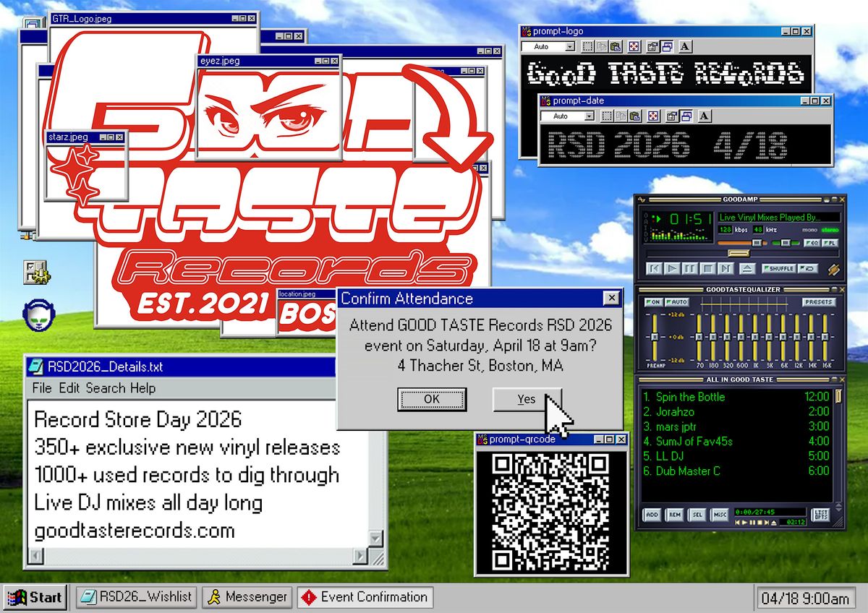This screenshot has width=868, height=613.
Task: Click Font icon in prompt-logo toolbar
Action: pyautogui.click(x=685, y=46)
